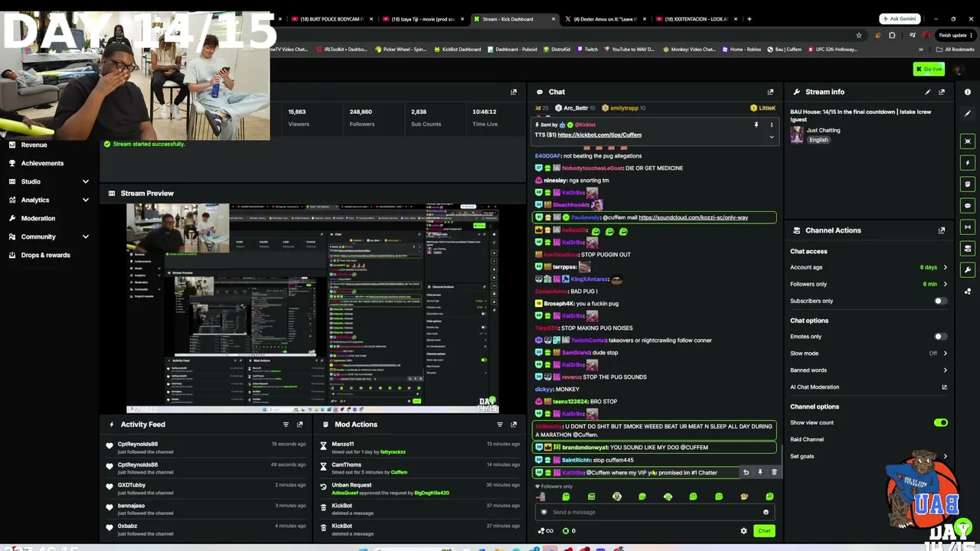
Task: Switch to Dexter Amos on X tab
Action: click(605, 19)
